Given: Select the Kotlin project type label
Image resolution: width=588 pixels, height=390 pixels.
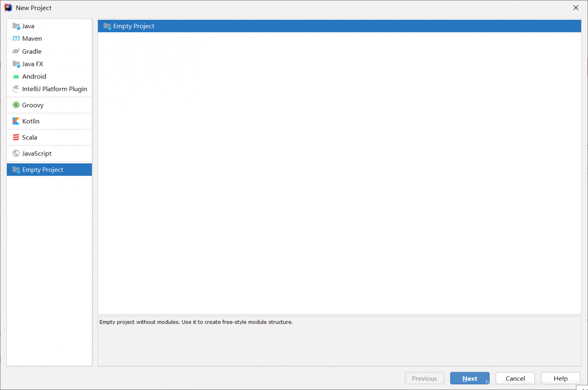Looking at the screenshot, I should pos(31,121).
